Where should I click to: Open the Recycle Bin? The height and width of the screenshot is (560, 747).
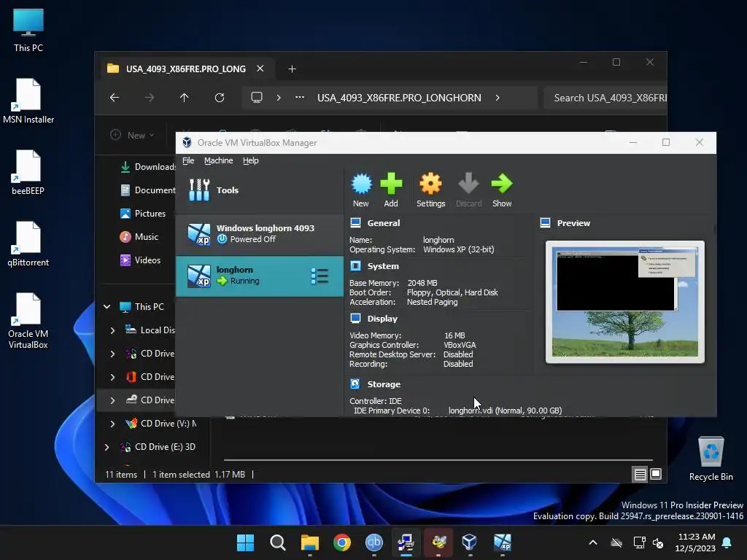(x=711, y=459)
